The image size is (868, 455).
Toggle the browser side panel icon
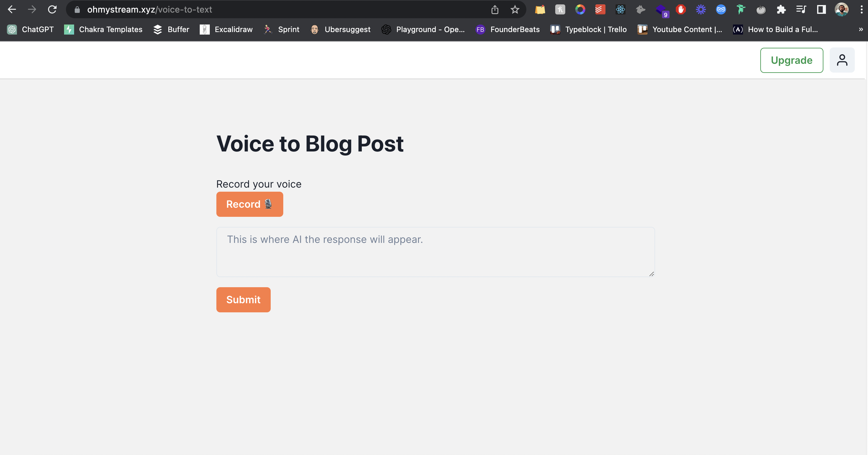tap(821, 9)
